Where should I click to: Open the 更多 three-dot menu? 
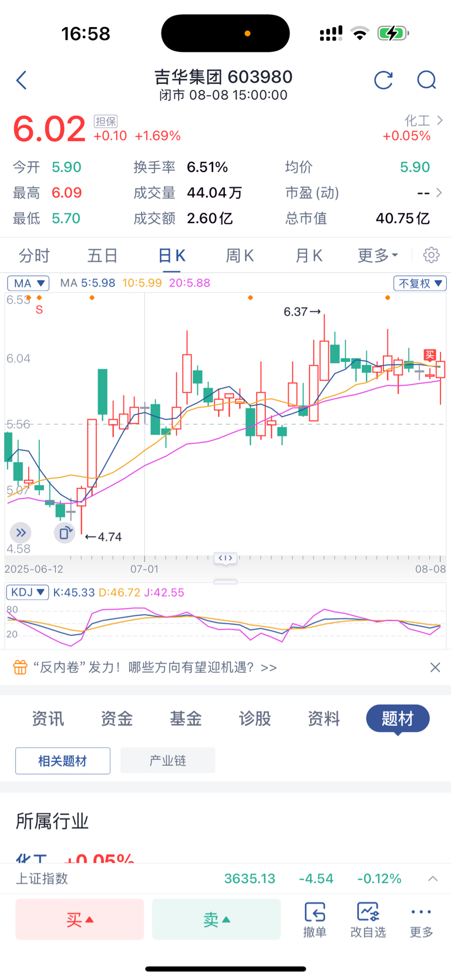click(421, 920)
